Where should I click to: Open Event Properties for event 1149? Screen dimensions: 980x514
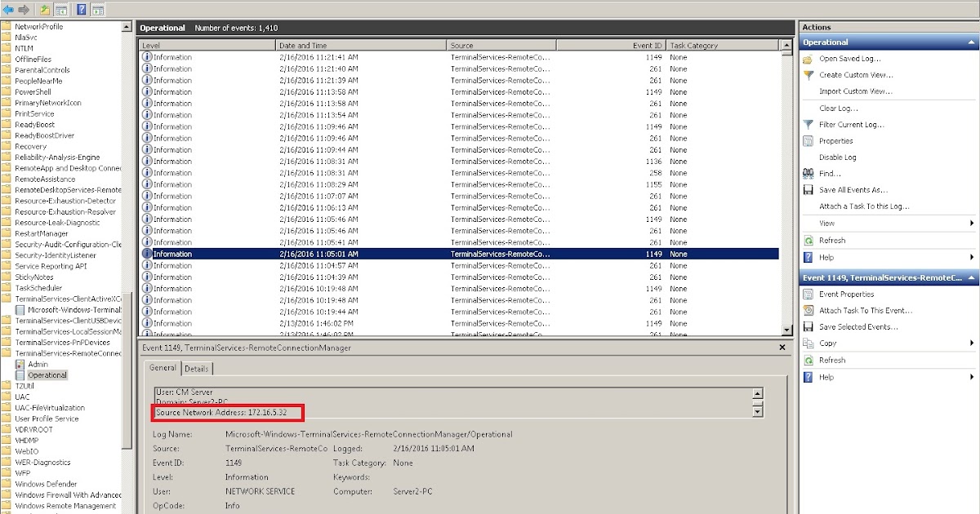pyautogui.click(x=847, y=294)
